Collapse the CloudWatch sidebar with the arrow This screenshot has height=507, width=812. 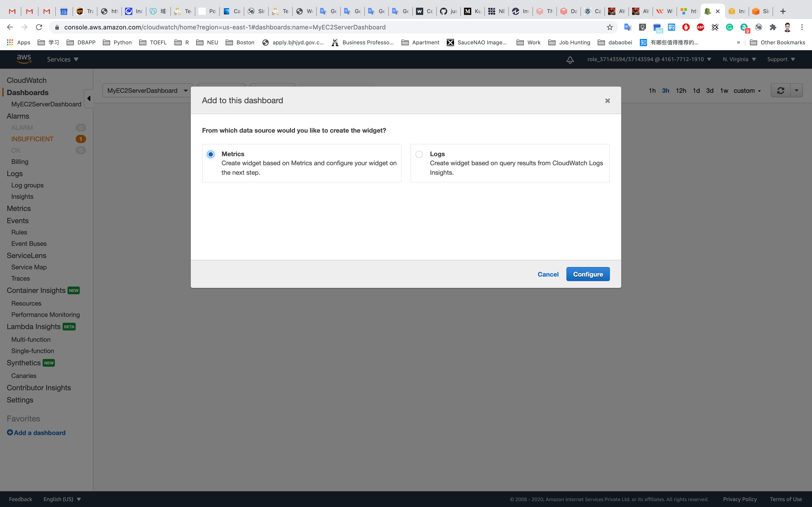89,98
